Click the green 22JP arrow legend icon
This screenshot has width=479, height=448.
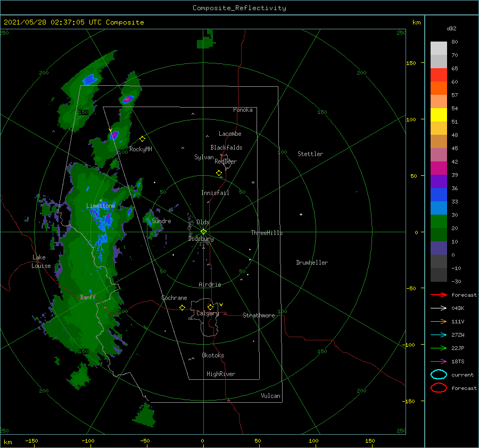(x=439, y=348)
